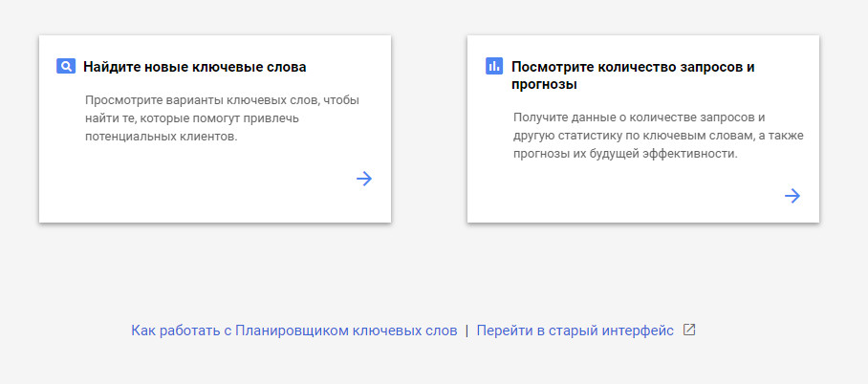Click the text "потенциальных клиентов."
The height and width of the screenshot is (384, 868).
tap(161, 137)
